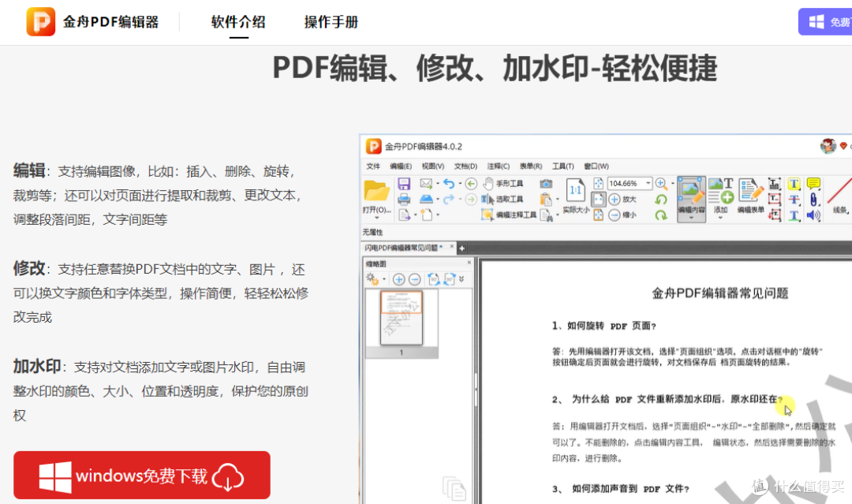
Task: Click the camera snapshot icon
Action: pos(546,184)
